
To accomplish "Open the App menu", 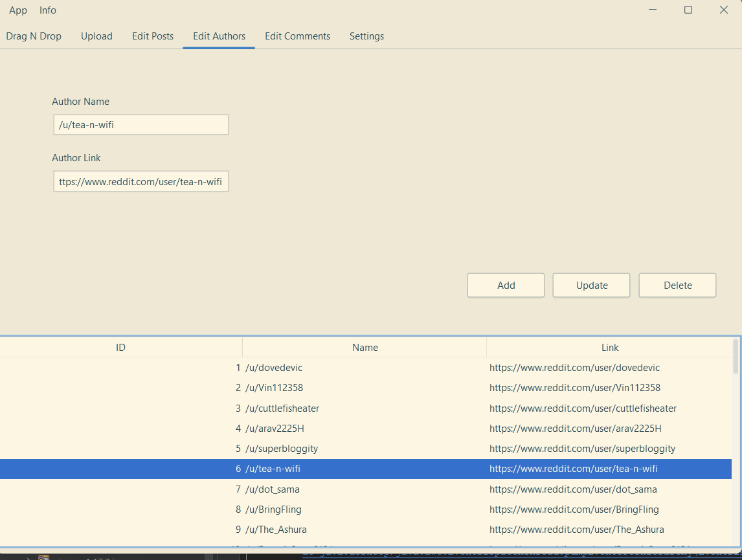I will click(18, 10).
